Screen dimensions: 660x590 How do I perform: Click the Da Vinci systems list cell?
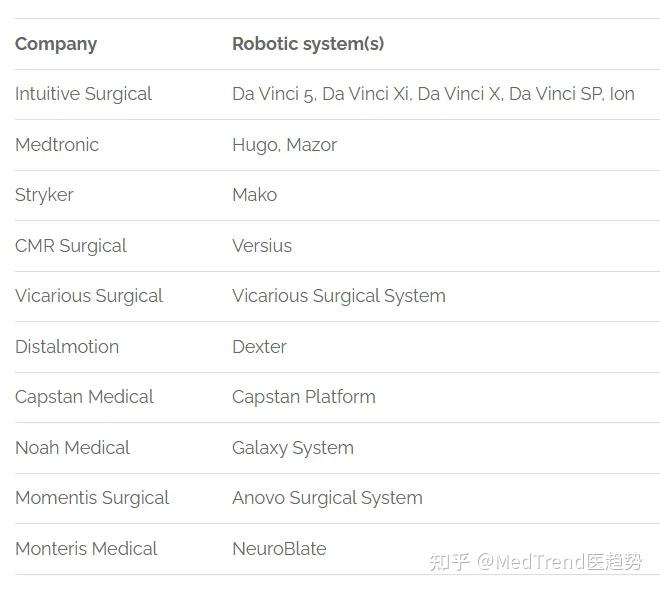pyautogui.click(x=433, y=94)
